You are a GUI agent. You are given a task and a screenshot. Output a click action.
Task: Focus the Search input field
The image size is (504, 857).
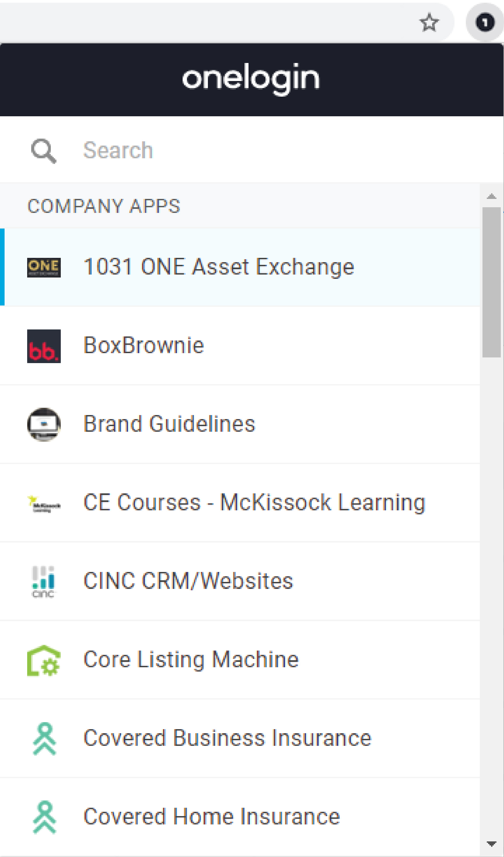pyautogui.click(x=251, y=150)
